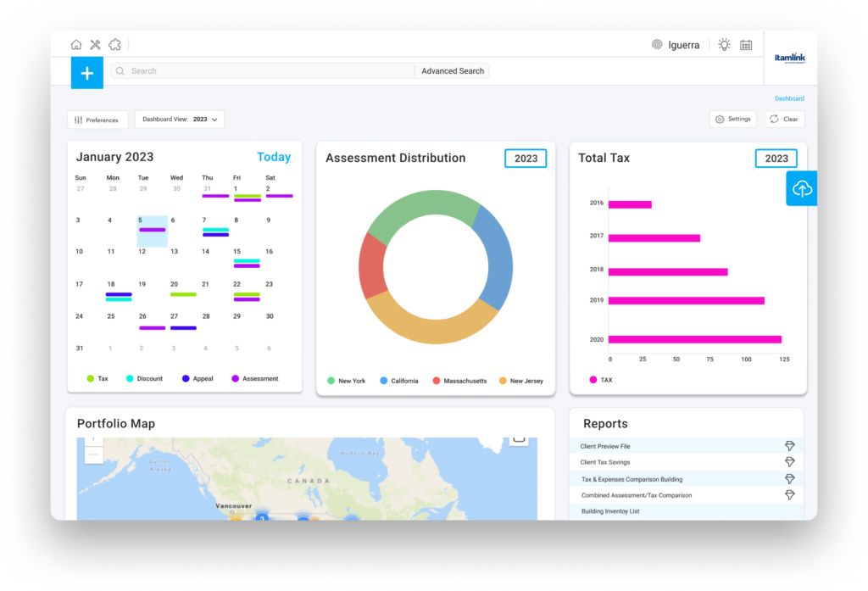Toggle the New York legend item
Image resolution: width=868 pixels, height=591 pixels.
click(346, 382)
